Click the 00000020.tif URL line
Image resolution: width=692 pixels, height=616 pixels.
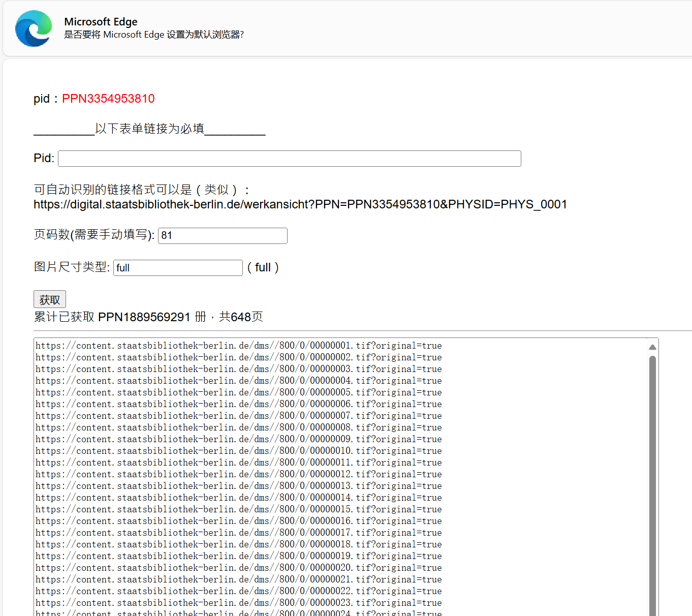(238, 568)
